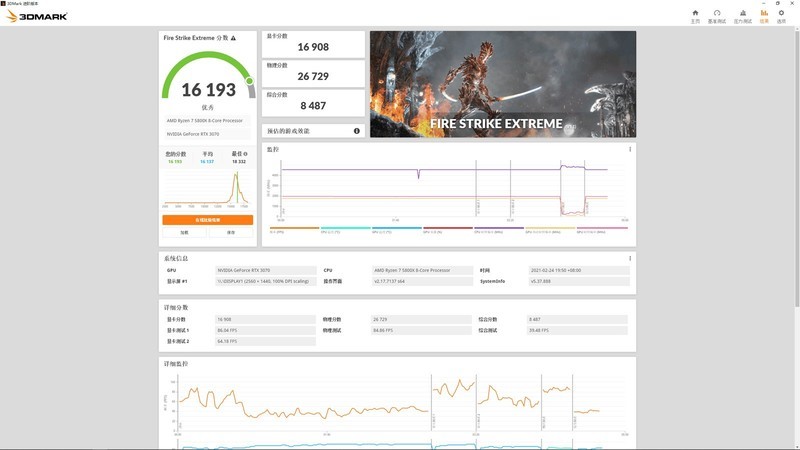Click the Fire Strike Extreme score title
The width and height of the screenshot is (800, 450).
[x=195, y=38]
